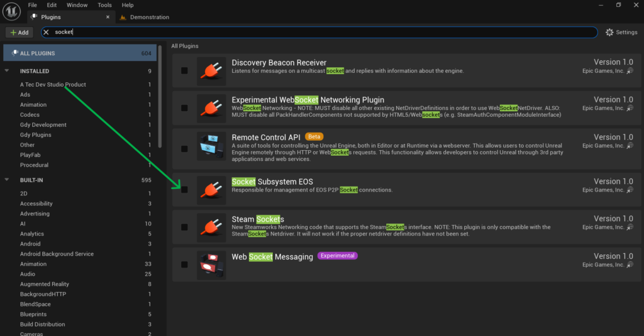644x336 pixels.
Task: Close the Plugins tab
Action: pos(108,17)
